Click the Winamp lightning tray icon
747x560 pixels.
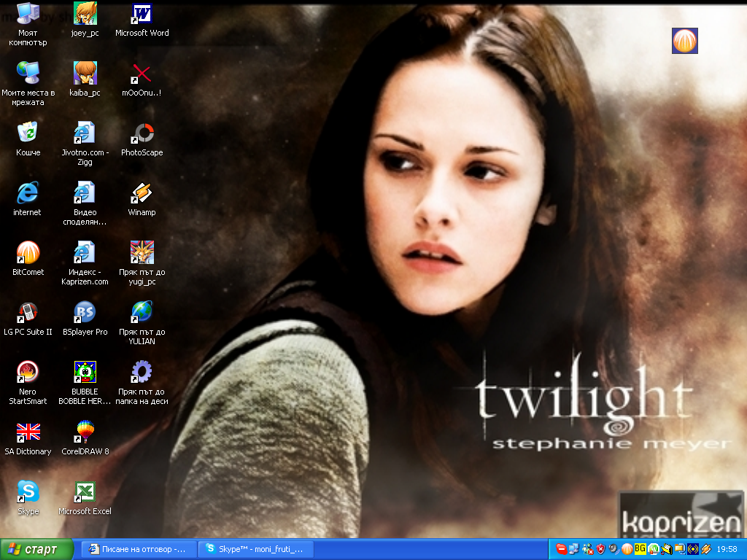[706, 549]
